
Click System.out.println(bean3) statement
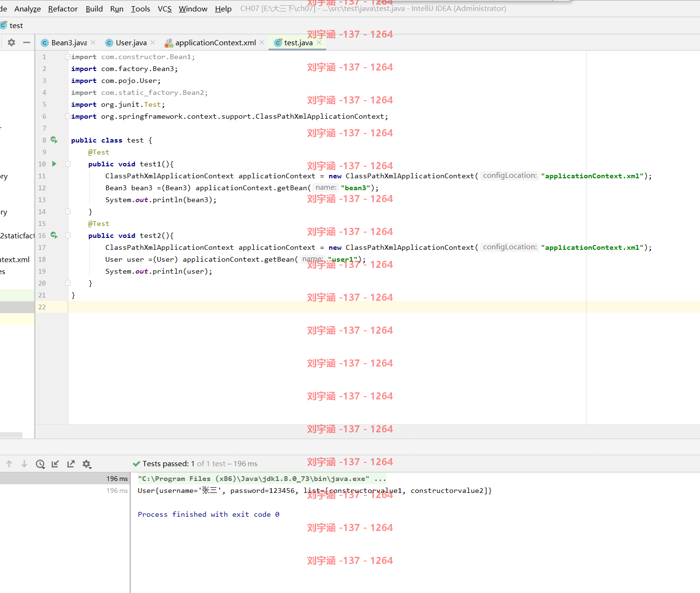click(x=161, y=200)
